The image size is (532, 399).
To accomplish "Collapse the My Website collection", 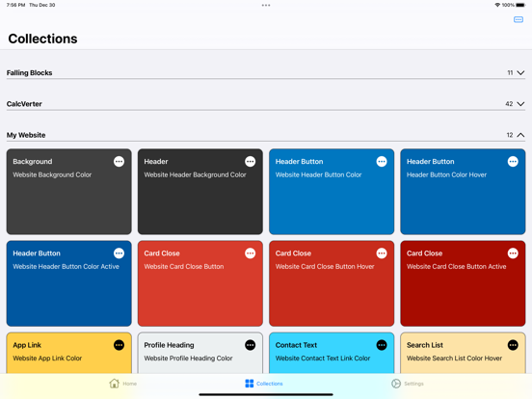I will pyautogui.click(x=520, y=135).
